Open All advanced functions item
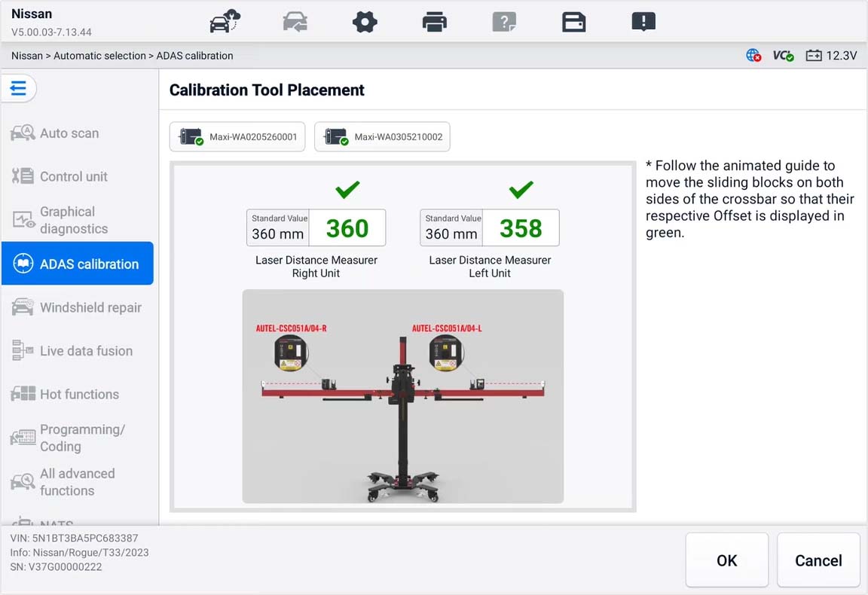The width and height of the screenshot is (868, 595). point(78,481)
